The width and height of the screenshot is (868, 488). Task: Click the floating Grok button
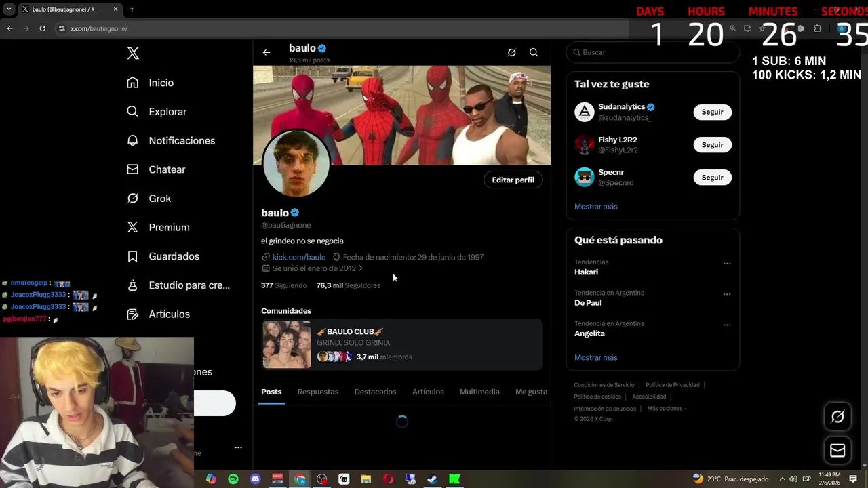pos(837,417)
